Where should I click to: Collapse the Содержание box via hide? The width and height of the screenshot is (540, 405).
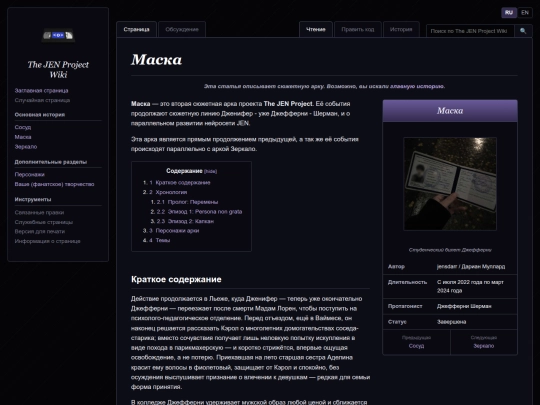coord(210,171)
